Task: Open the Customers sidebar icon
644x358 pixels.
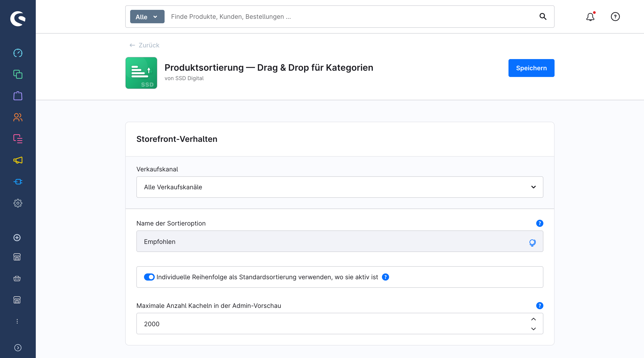Action: tap(18, 117)
